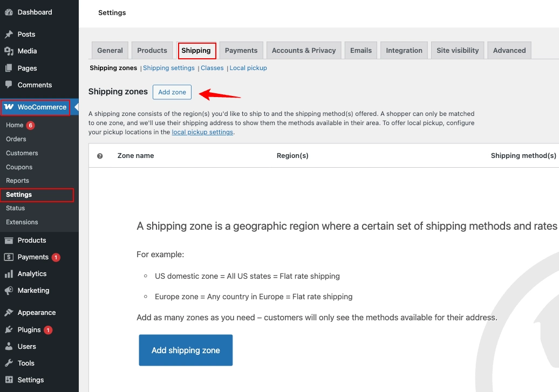Viewport: 559px width, 392px height.
Task: Click the Dashboard gauge icon
Action: (9, 12)
